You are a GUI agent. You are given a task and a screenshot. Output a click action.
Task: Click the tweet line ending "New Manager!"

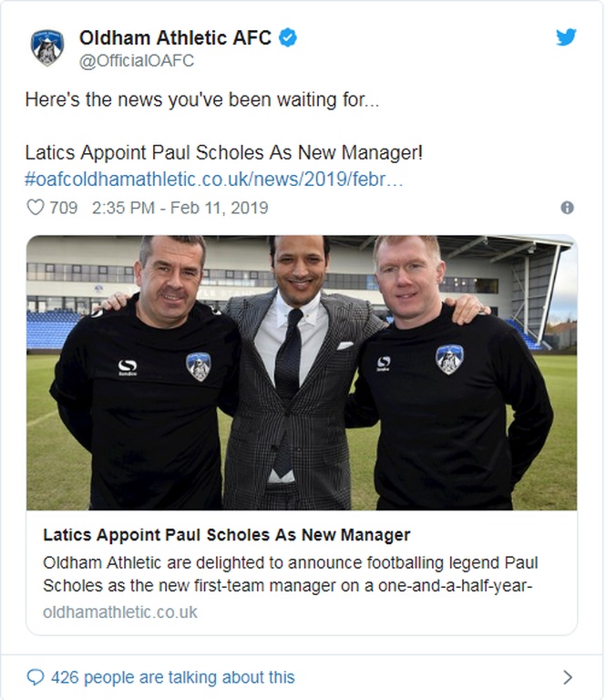pos(223,152)
